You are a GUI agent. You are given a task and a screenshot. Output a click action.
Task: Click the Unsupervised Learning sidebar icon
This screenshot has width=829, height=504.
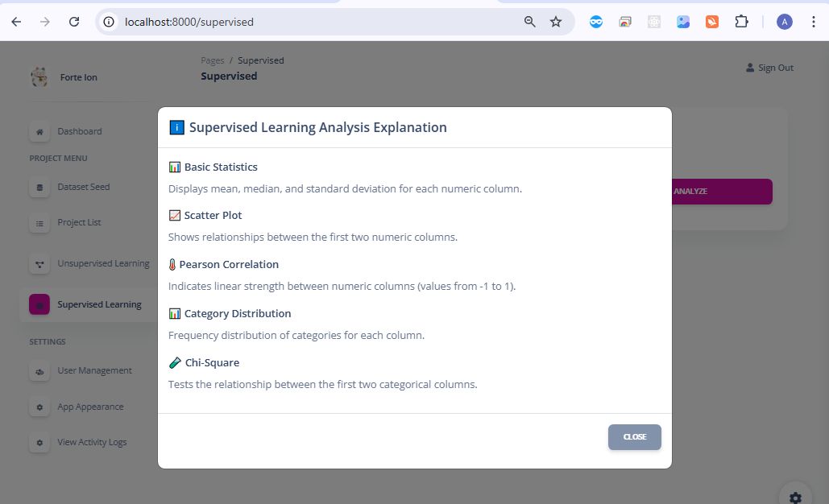click(39, 264)
